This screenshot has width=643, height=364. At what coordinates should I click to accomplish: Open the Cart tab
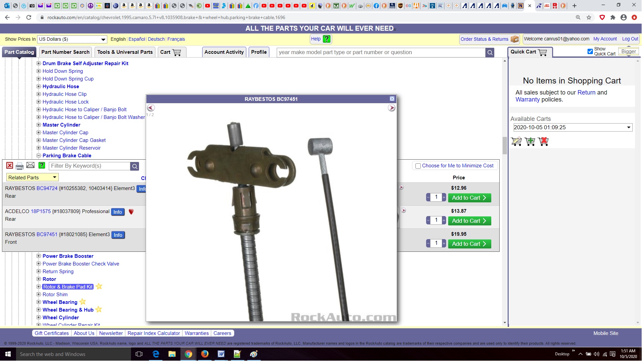171,52
